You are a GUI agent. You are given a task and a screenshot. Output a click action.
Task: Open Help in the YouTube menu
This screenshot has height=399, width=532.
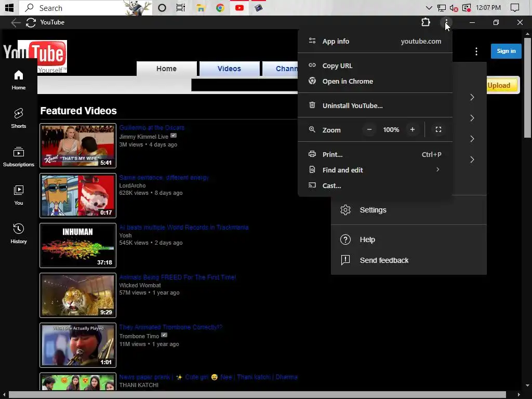(409, 240)
